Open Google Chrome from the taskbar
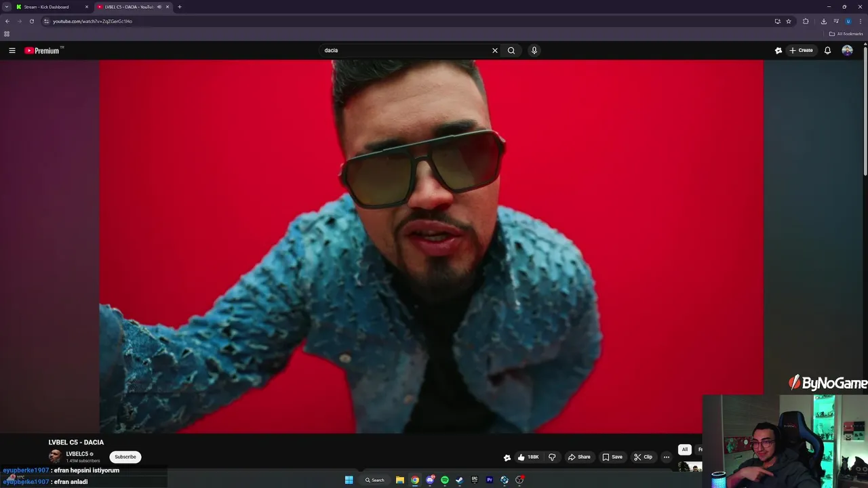 coord(415,480)
